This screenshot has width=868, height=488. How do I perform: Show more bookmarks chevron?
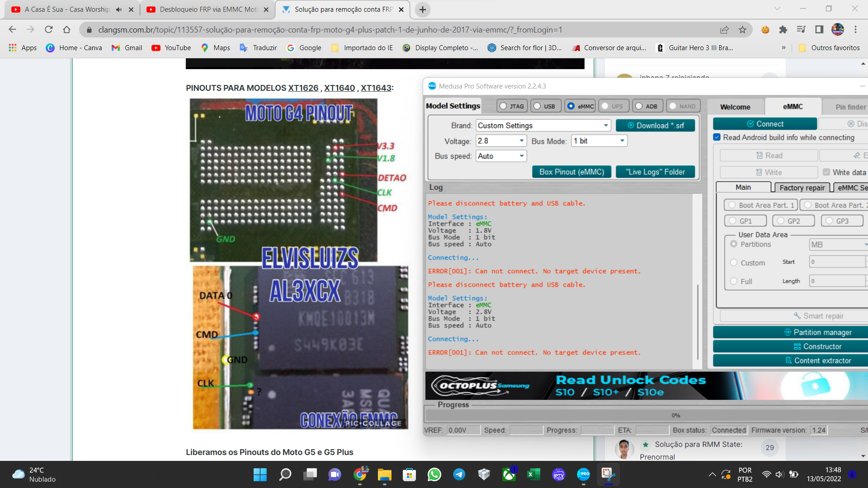click(783, 48)
